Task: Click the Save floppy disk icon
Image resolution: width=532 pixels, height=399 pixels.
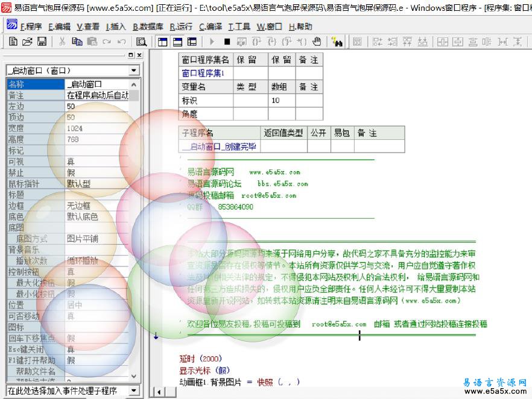Action: pos(42,42)
